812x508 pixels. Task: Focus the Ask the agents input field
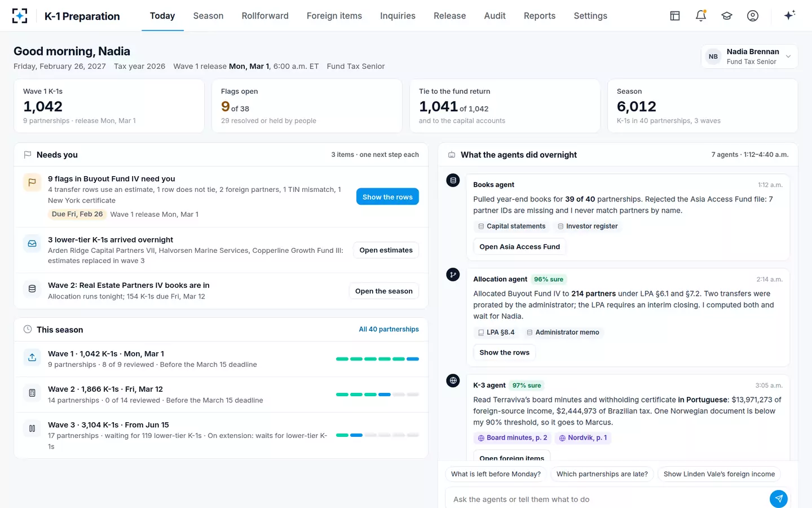[607, 499]
